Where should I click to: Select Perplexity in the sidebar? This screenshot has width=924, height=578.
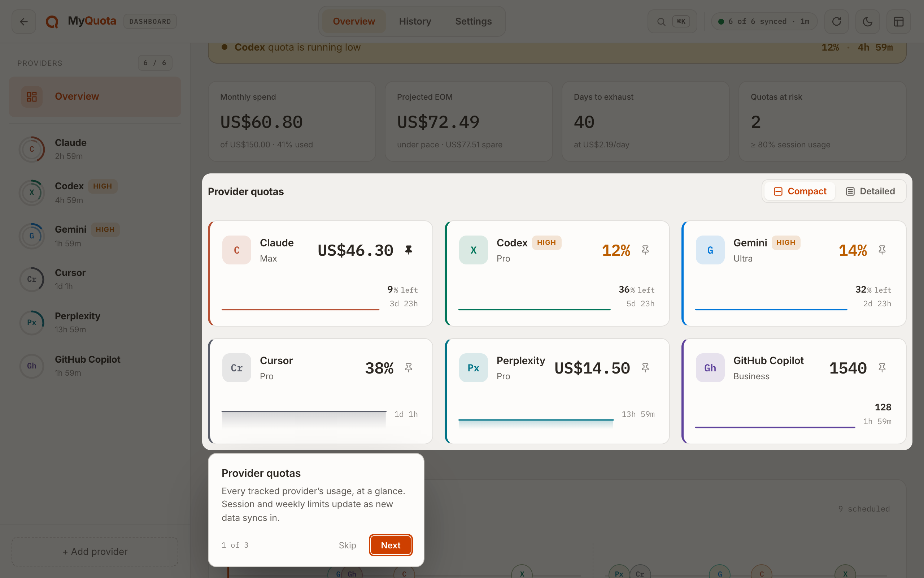[95, 323]
